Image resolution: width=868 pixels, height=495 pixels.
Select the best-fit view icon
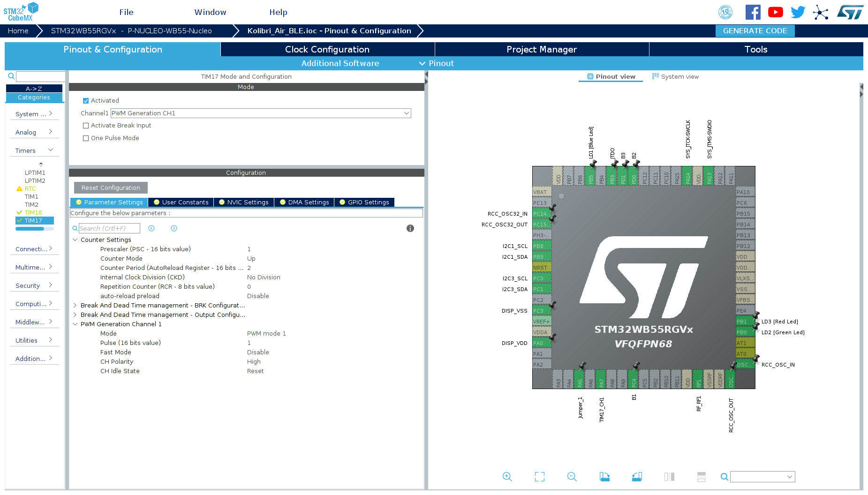[x=539, y=476]
